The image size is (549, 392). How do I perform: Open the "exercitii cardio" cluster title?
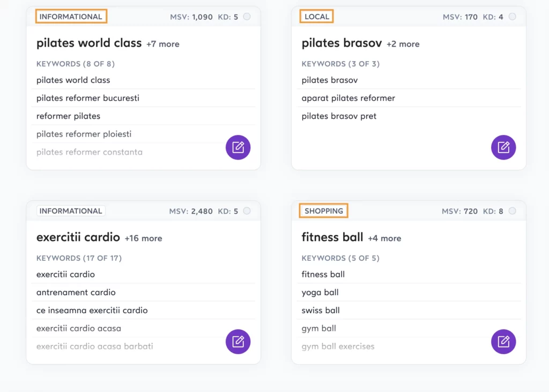(78, 237)
